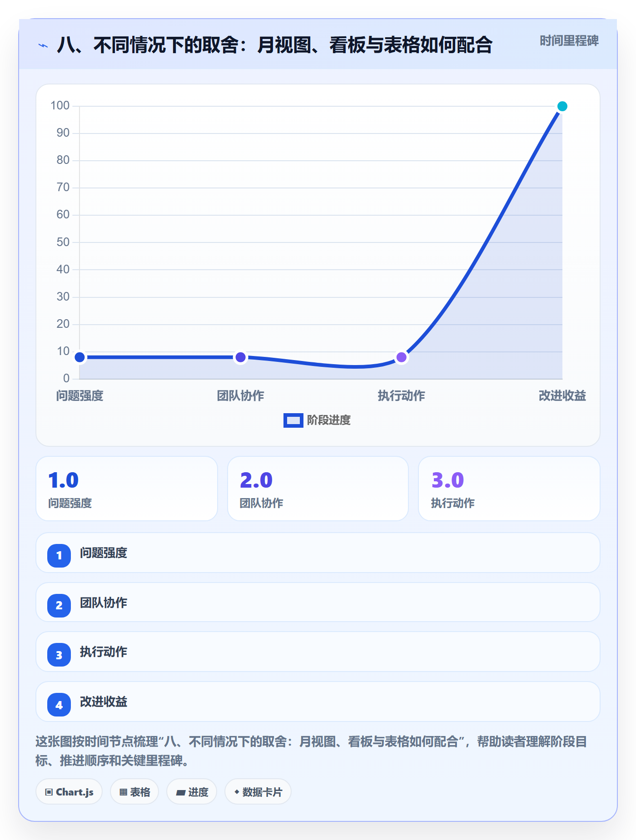Viewport: 636px width, 840px height.
Task: Click the 50 y-axis value
Action: (63, 242)
